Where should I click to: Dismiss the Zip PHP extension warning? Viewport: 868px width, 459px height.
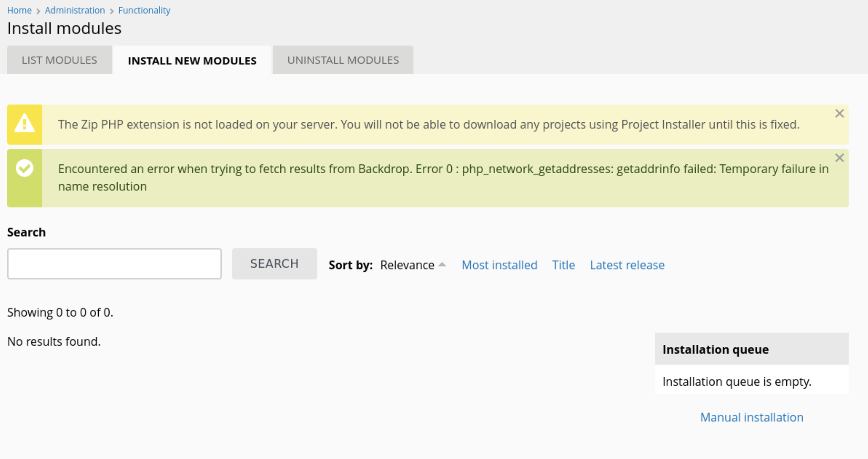pyautogui.click(x=839, y=114)
